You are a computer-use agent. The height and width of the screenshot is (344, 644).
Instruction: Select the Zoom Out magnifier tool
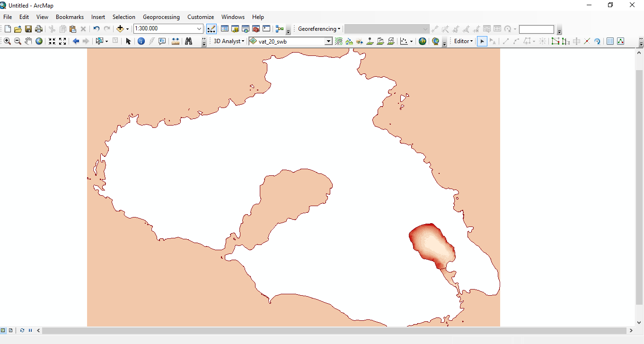click(x=18, y=41)
